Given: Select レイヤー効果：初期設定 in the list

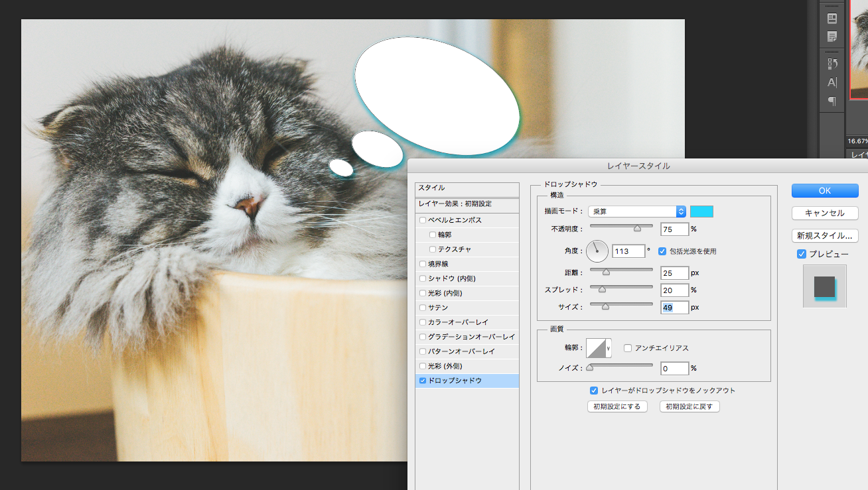Looking at the screenshot, I should click(x=455, y=204).
